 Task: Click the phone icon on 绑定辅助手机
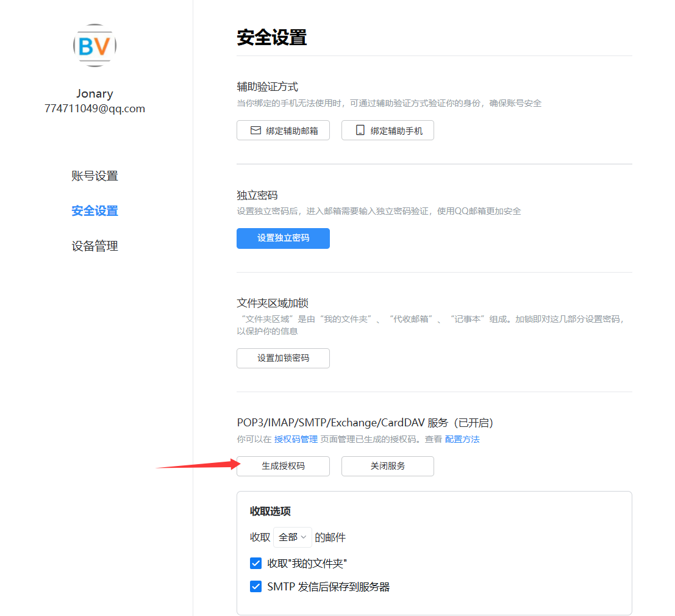(360, 130)
